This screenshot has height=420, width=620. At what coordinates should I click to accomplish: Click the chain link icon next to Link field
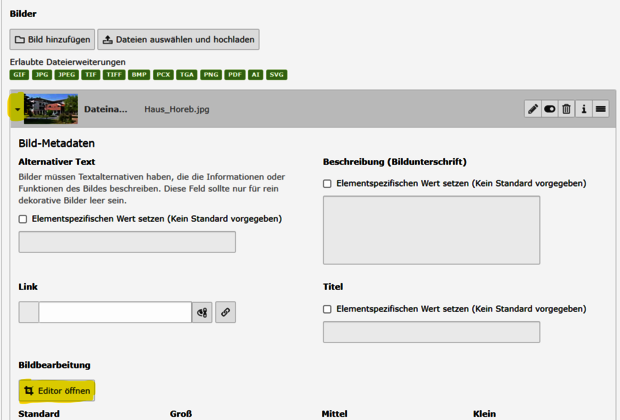(x=226, y=312)
